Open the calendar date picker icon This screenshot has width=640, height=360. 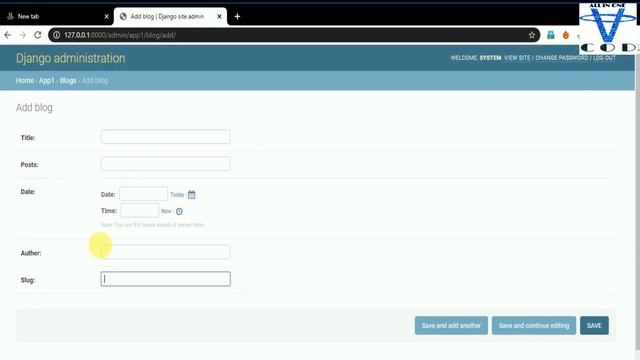coord(191,195)
